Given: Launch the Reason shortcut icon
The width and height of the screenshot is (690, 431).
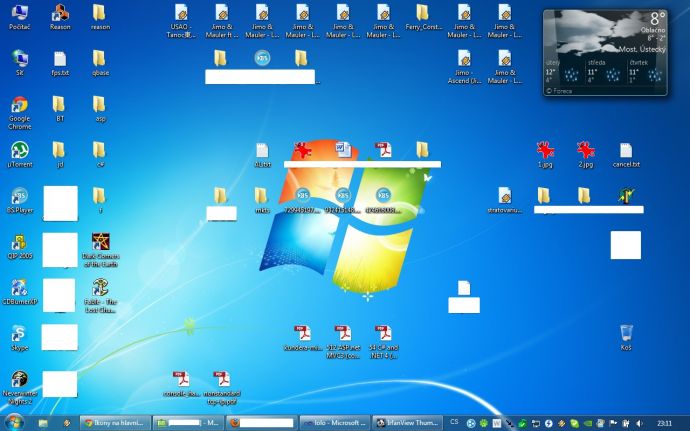Looking at the screenshot, I should pyautogui.click(x=60, y=17).
